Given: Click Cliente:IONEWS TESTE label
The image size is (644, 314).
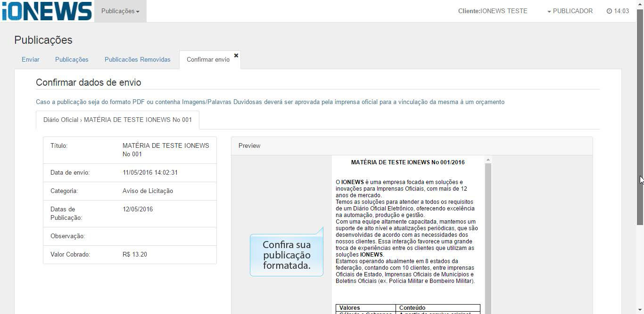Looking at the screenshot, I should click(x=493, y=11).
